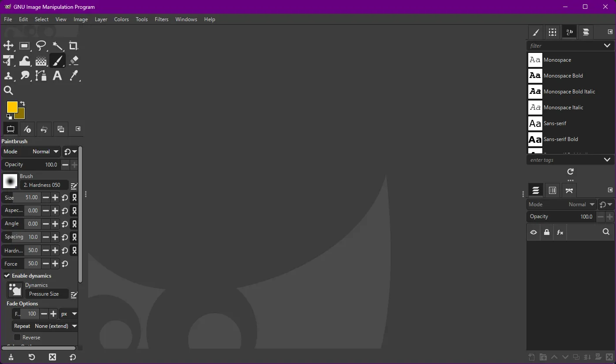Reset Force to default value
The width and height of the screenshot is (616, 364).
pos(65,264)
